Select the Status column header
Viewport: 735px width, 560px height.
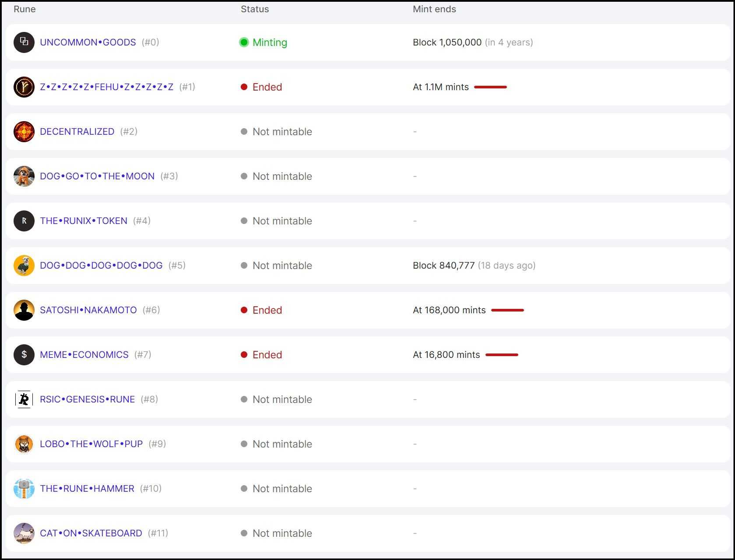pos(255,9)
